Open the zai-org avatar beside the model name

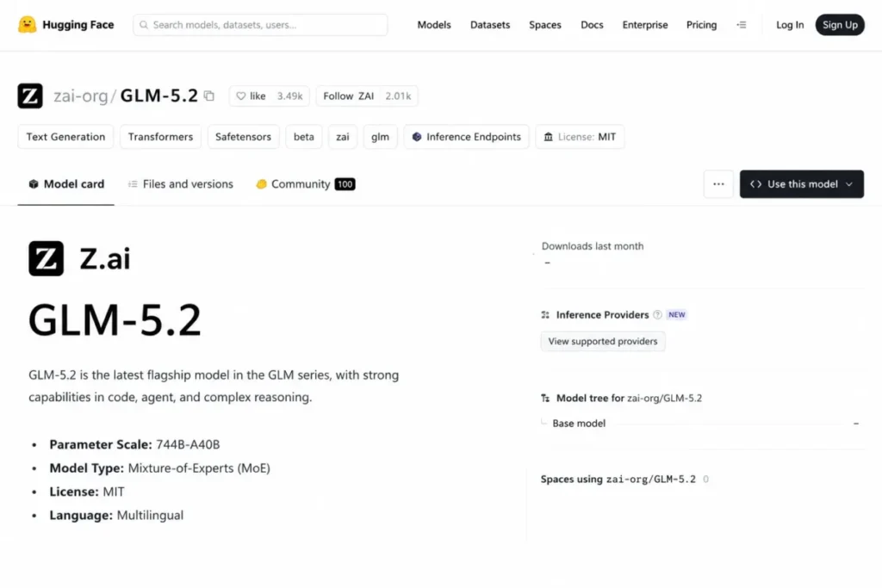coord(30,96)
